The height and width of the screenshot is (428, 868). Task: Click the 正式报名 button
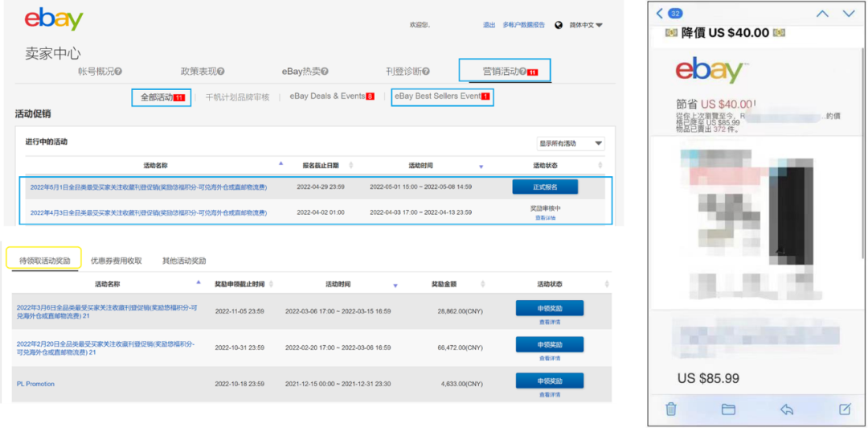(545, 187)
